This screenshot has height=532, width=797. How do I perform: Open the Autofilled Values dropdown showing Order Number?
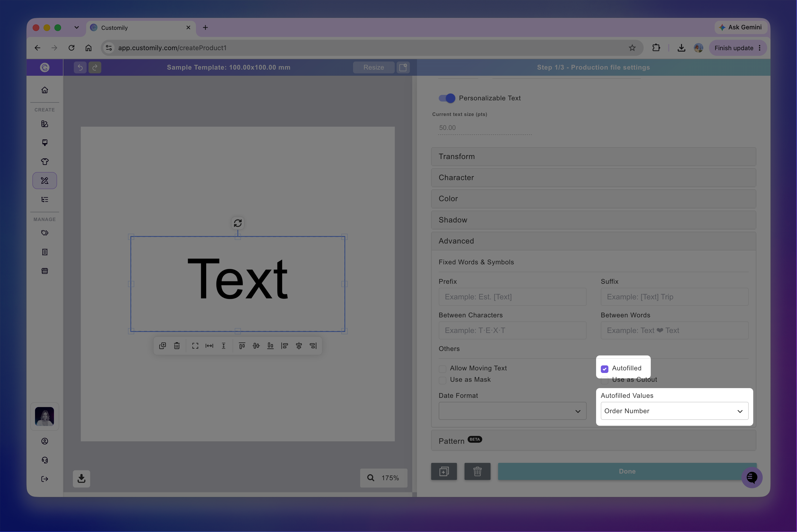coord(674,411)
